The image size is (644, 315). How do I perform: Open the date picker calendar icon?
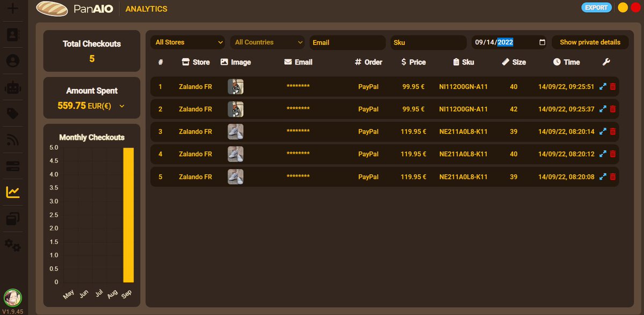point(542,42)
